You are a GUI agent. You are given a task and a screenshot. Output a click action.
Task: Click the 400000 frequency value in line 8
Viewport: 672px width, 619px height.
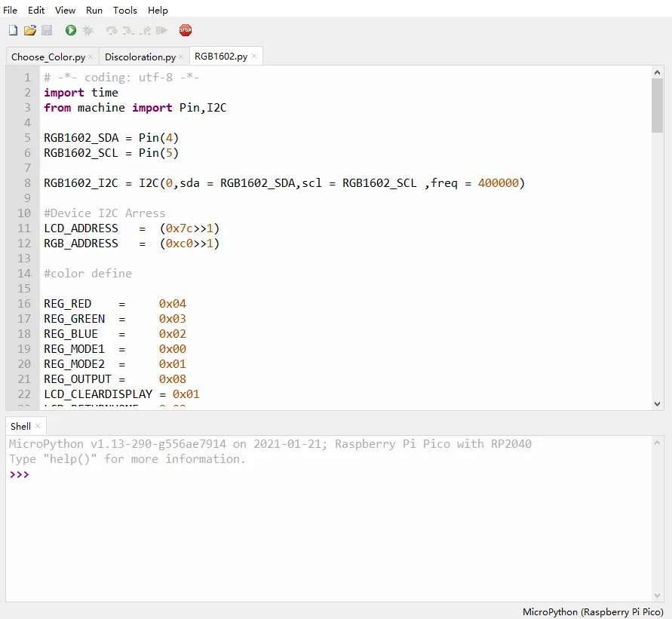pos(498,183)
